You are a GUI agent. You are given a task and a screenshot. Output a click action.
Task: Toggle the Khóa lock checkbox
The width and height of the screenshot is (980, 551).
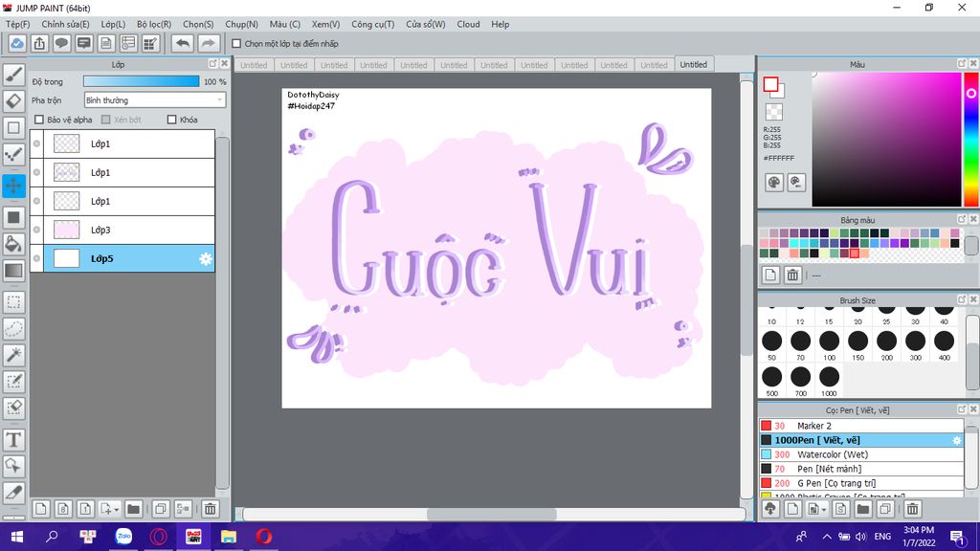pyautogui.click(x=172, y=120)
